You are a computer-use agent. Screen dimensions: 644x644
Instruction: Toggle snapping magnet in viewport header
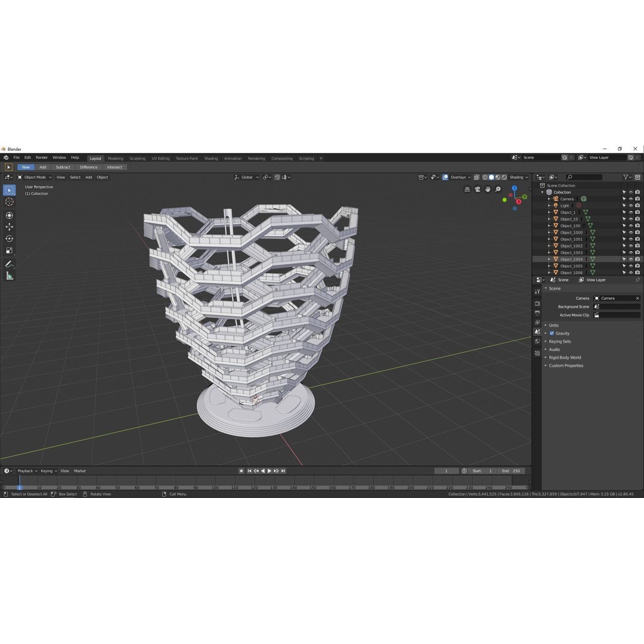tap(277, 178)
